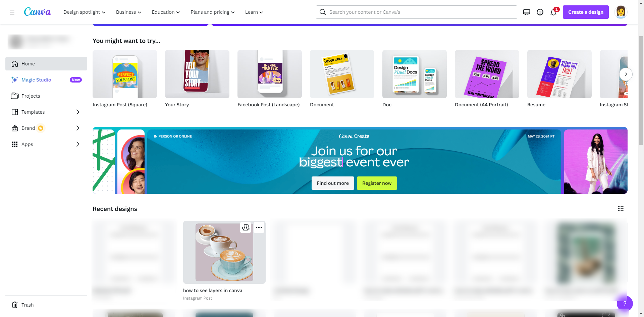Show next design type suggestions arrow

[626, 74]
